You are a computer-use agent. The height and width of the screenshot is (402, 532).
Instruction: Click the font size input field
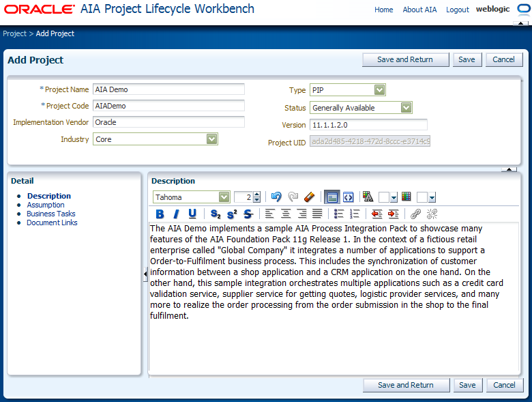(243, 197)
